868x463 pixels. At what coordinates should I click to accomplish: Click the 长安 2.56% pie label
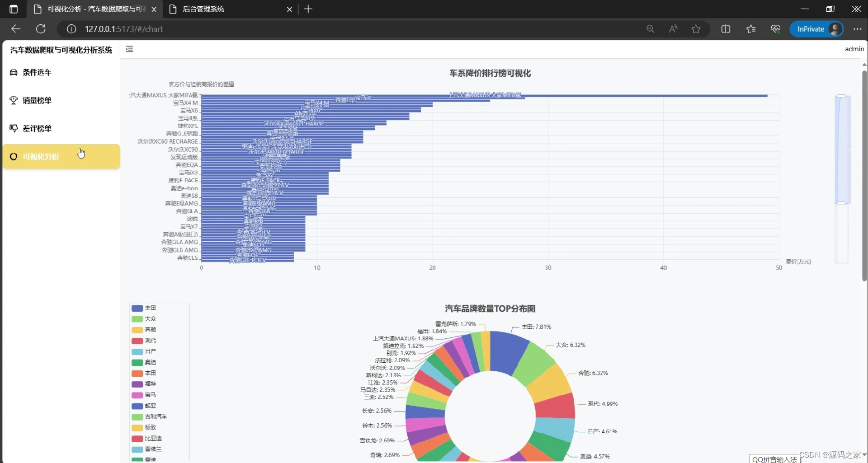point(377,411)
